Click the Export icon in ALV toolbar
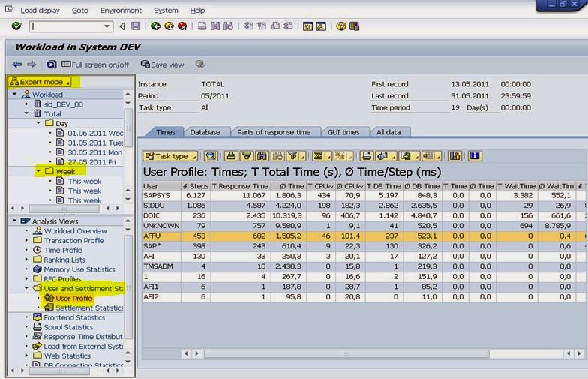588x379 pixels. [x=409, y=156]
